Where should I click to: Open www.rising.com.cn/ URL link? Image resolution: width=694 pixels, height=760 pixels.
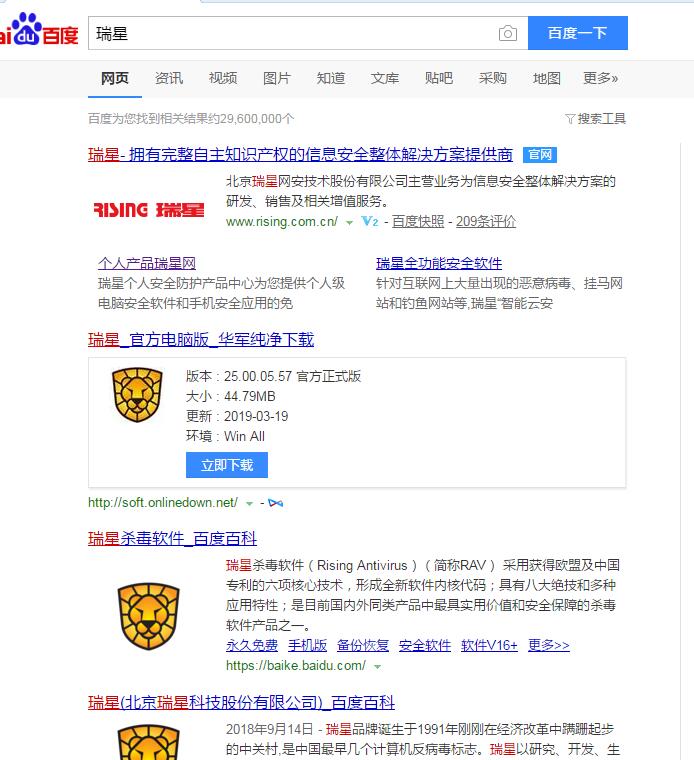[x=282, y=222]
